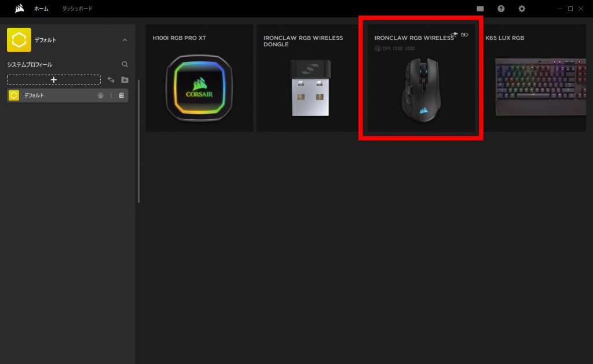Close the iCUE window
This screenshot has width=593, height=364.
581,9
